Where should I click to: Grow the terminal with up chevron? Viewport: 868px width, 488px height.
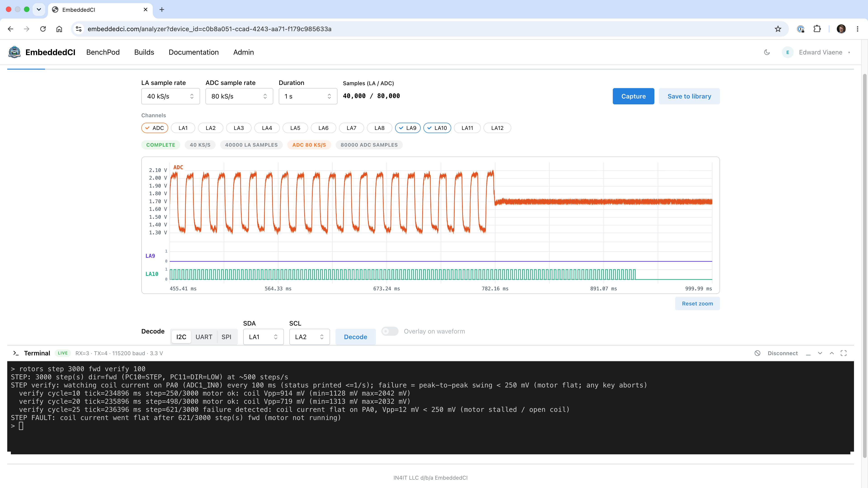[x=832, y=353]
